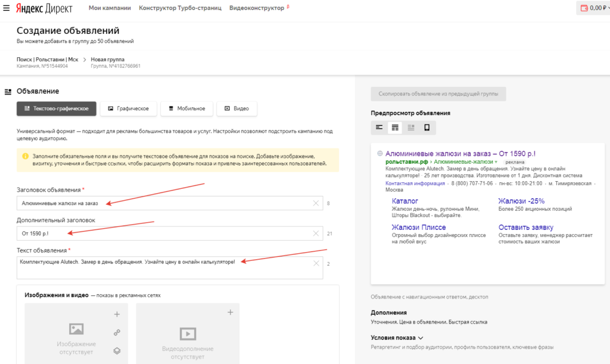Open Каталог quick link
Screen dimensions: 610x364
404,201
